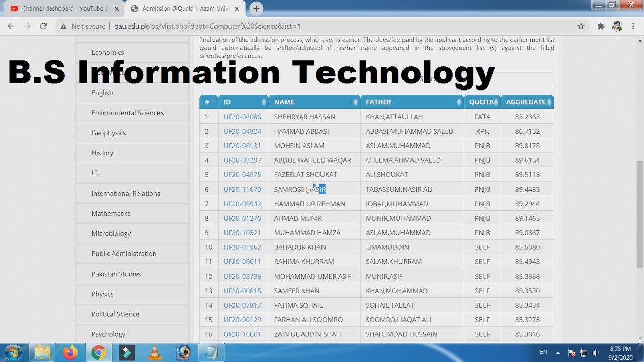Image resolution: width=644 pixels, height=362 pixels.
Task: Click the browser Forward arrow
Action: [27, 26]
